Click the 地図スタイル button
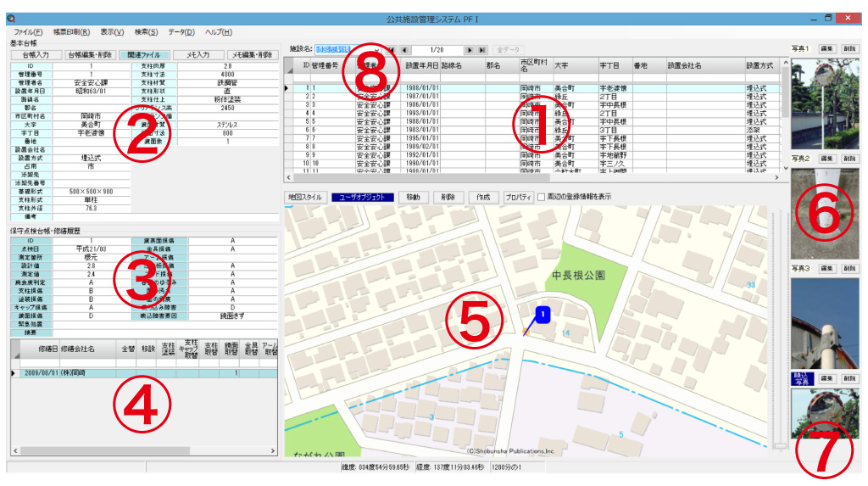This screenshot has height=486, width=868. (306, 198)
